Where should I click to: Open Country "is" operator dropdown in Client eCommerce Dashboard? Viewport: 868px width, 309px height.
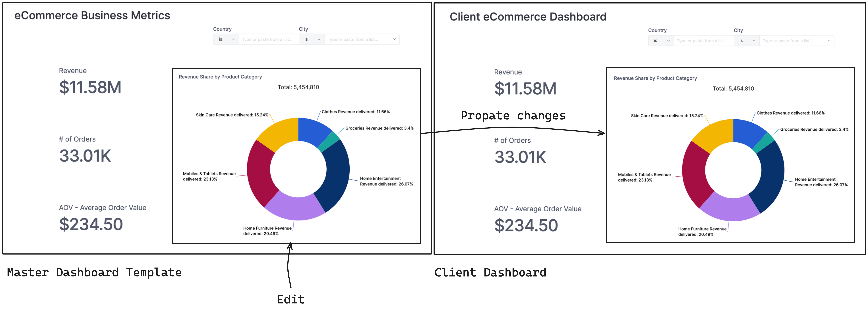click(x=661, y=41)
